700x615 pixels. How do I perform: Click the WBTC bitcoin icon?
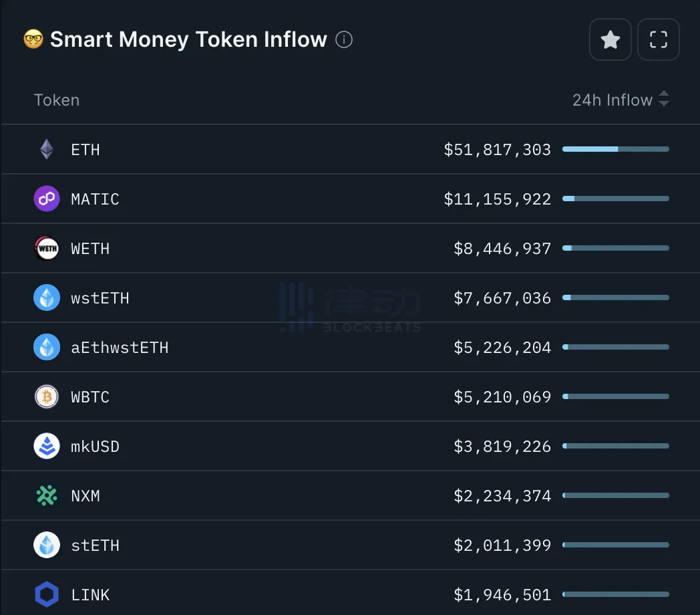pyautogui.click(x=47, y=396)
